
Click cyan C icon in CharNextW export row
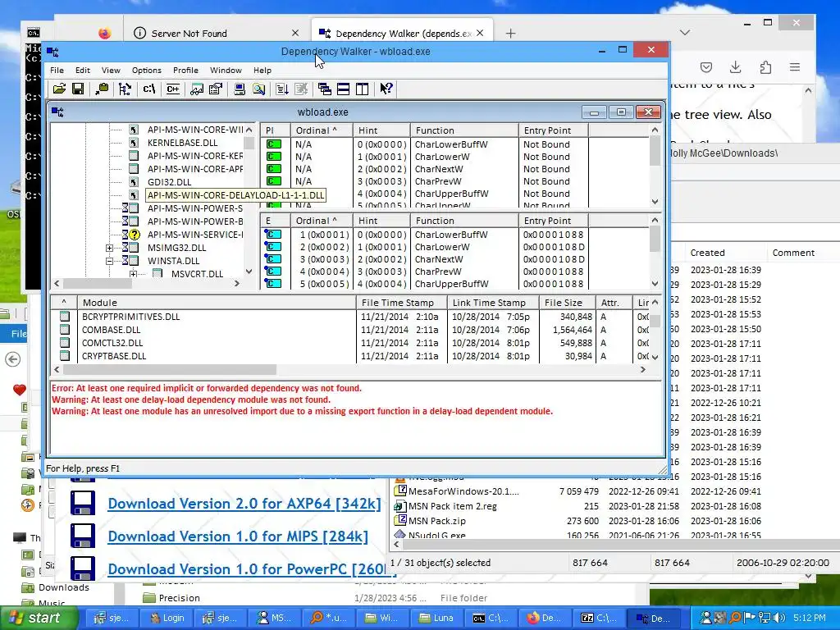pyautogui.click(x=273, y=259)
